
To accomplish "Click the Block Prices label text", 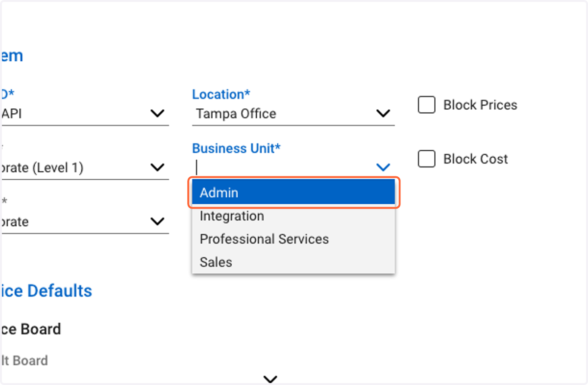I will point(480,105).
